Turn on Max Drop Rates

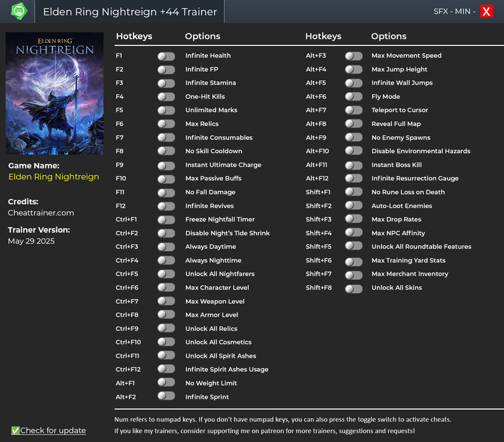(354, 219)
